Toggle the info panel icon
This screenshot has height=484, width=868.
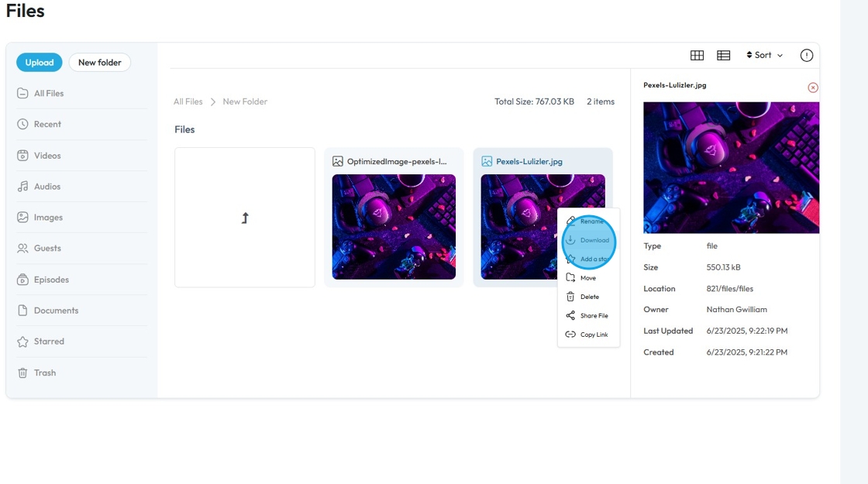click(807, 55)
